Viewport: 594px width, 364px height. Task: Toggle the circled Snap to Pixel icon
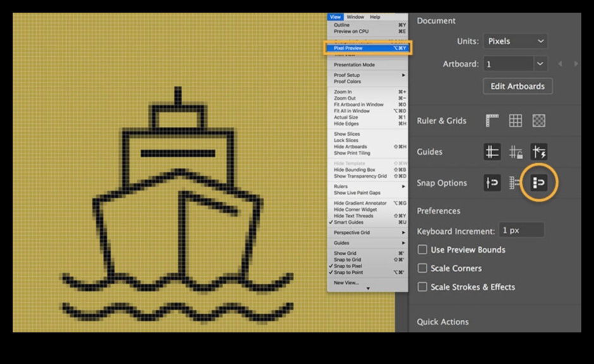click(x=538, y=183)
